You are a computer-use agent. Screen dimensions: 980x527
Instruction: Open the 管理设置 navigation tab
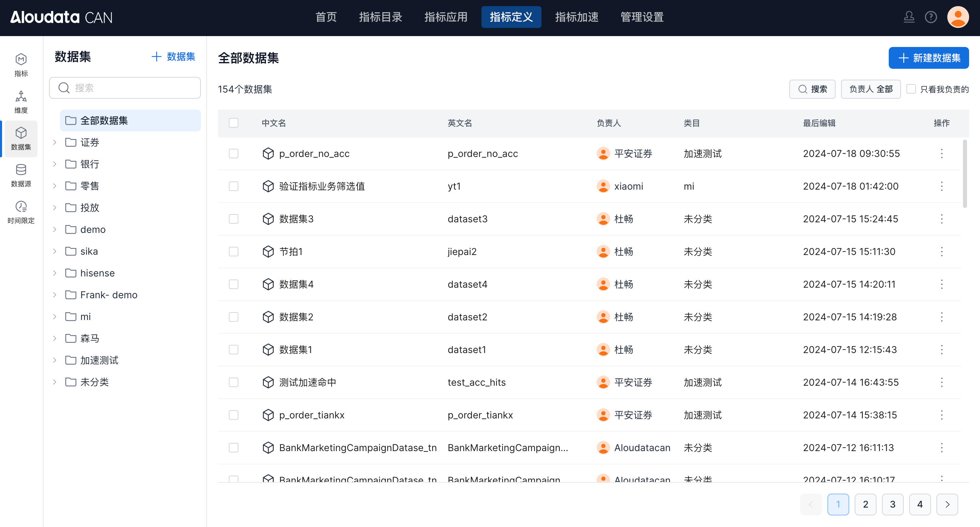(x=642, y=17)
